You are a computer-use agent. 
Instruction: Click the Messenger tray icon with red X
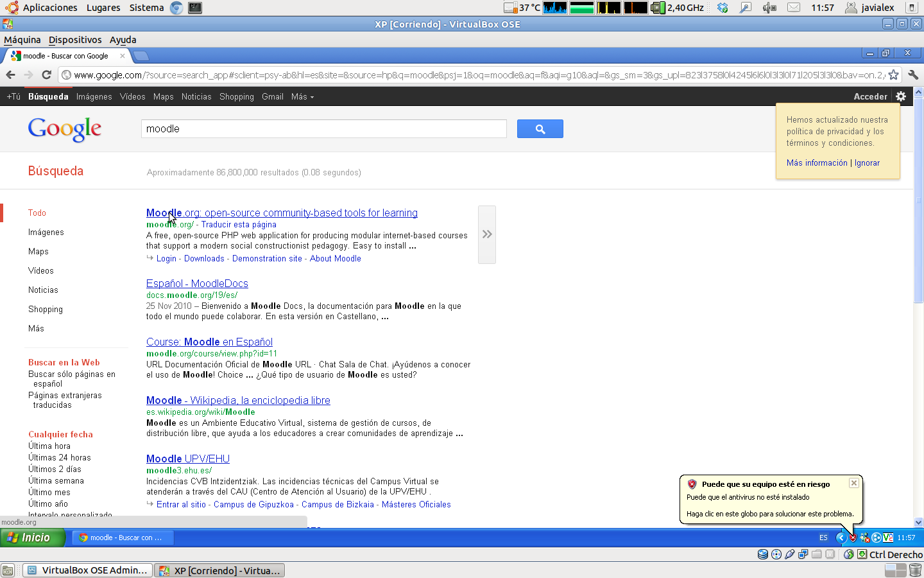pyautogui.click(x=864, y=538)
